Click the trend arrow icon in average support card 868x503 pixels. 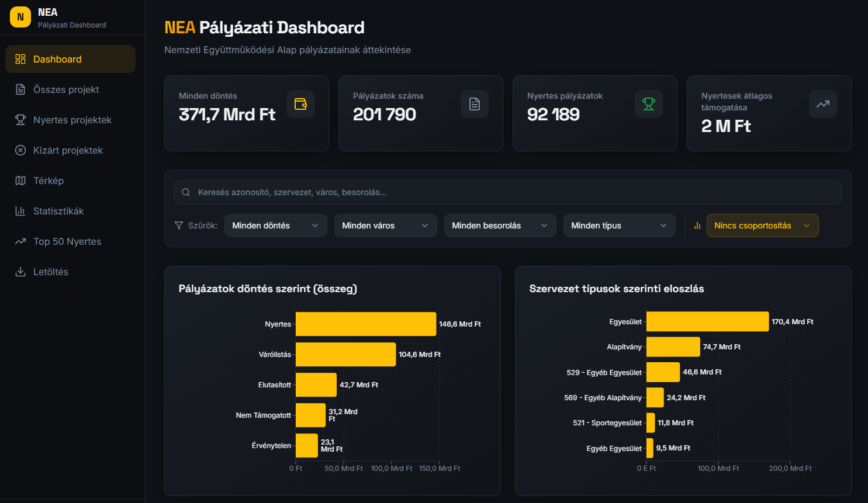click(823, 104)
